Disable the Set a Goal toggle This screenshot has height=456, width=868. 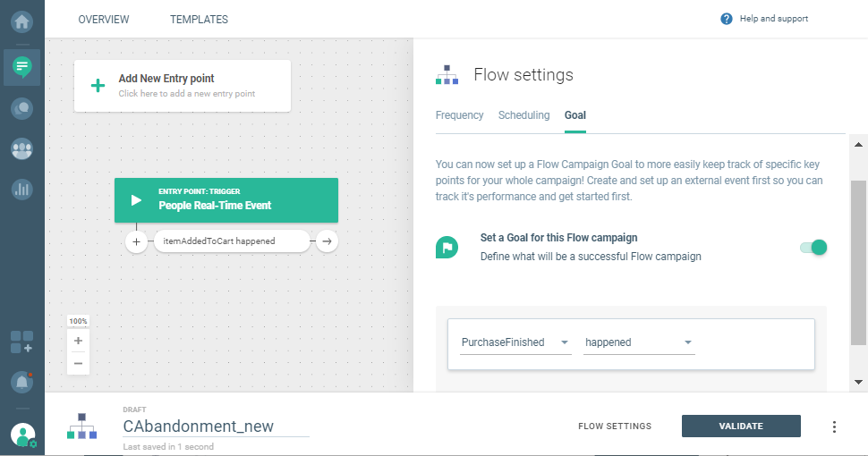click(x=813, y=248)
